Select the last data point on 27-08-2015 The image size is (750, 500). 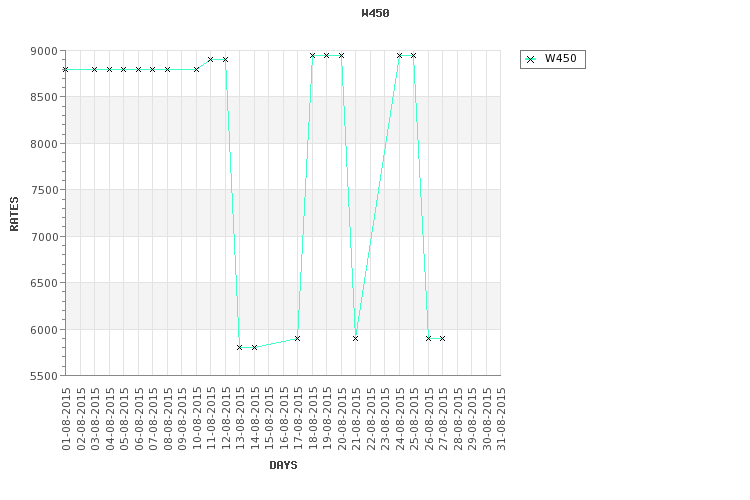[x=442, y=338]
